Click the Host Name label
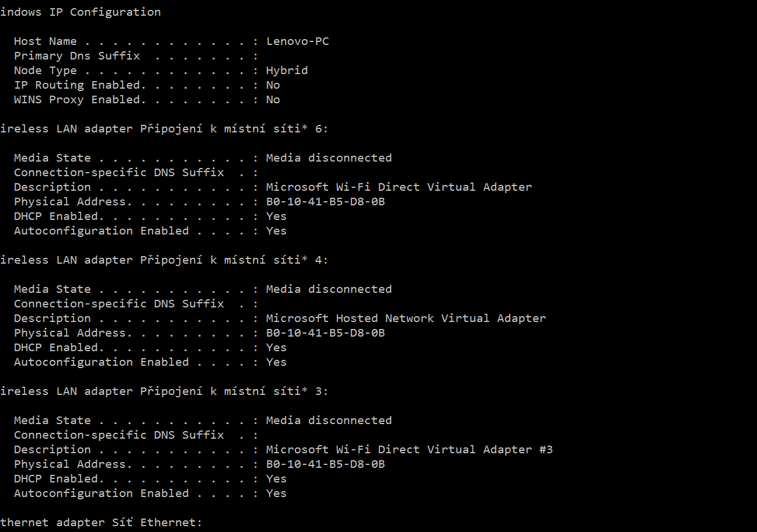The image size is (757, 532). click(x=45, y=41)
